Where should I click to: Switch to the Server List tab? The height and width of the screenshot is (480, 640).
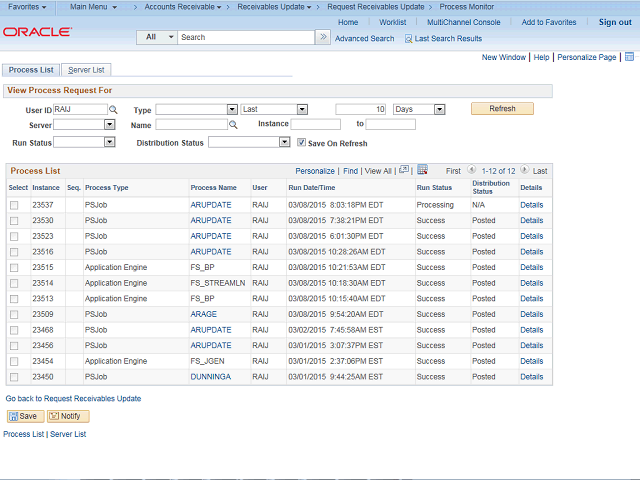(86, 70)
